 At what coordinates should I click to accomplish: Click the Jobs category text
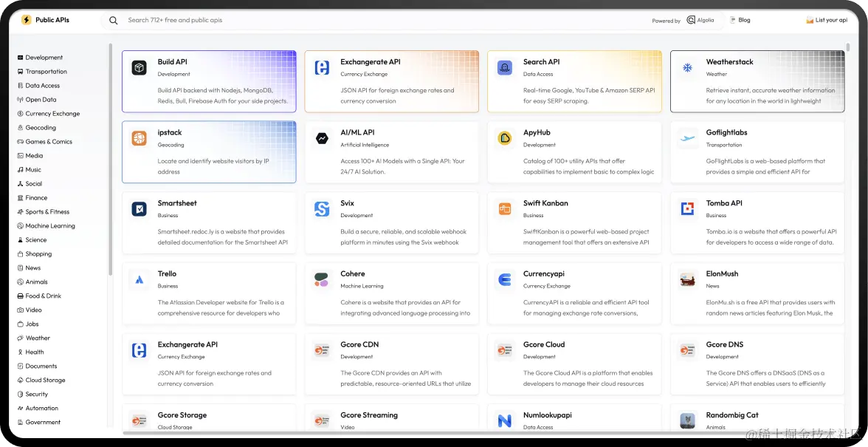point(32,324)
